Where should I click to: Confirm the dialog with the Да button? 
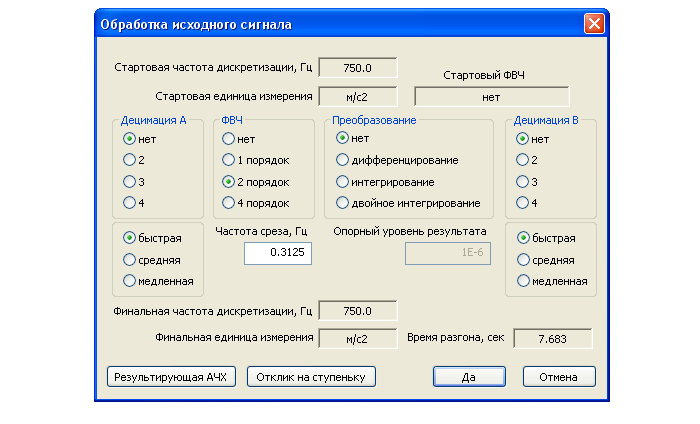coord(468,376)
